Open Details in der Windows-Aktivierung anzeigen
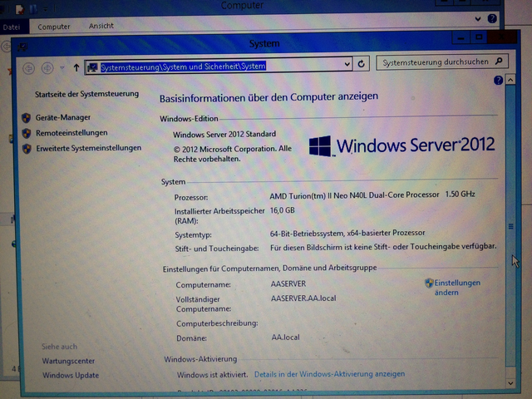Viewport: 532px width, 399px height. pyautogui.click(x=329, y=374)
